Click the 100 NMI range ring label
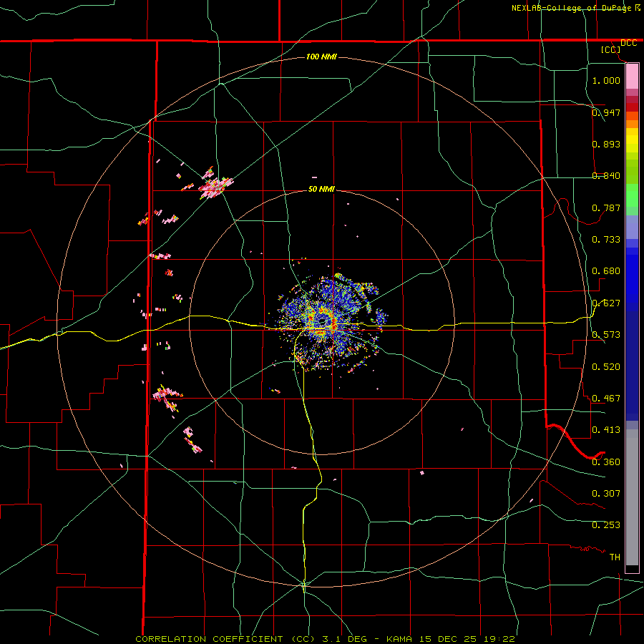The height and width of the screenshot is (644, 644). 321,57
